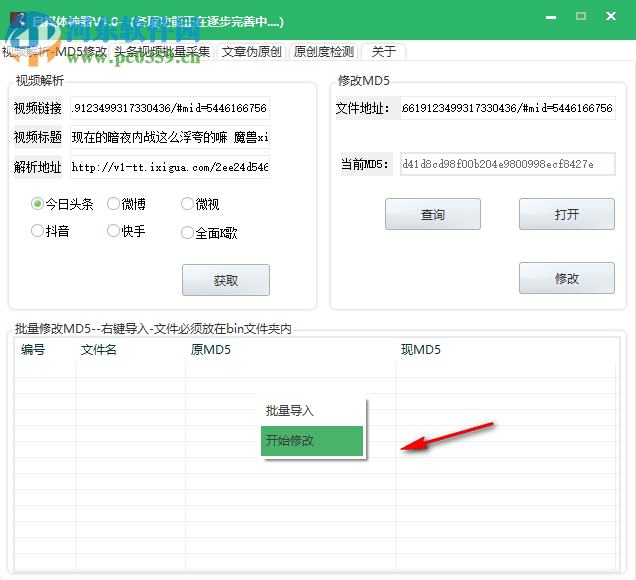Click the 解析地址 text field
636x580 pixels.
click(170, 167)
